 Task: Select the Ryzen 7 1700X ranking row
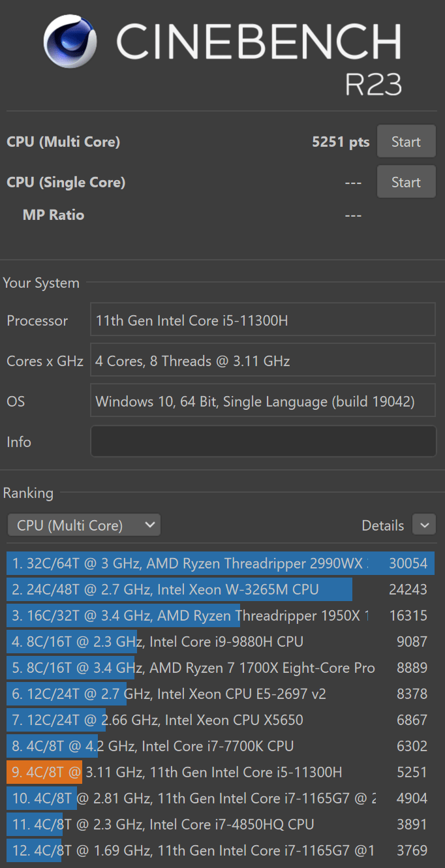221,668
